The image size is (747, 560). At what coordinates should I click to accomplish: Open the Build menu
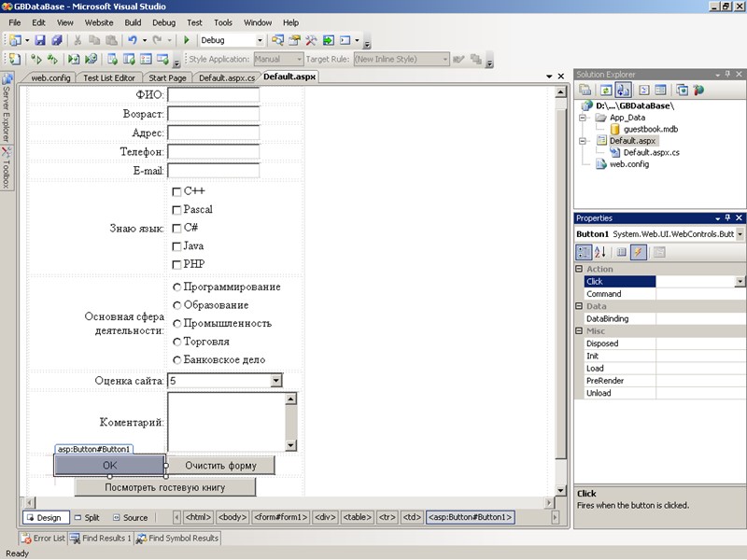click(133, 21)
